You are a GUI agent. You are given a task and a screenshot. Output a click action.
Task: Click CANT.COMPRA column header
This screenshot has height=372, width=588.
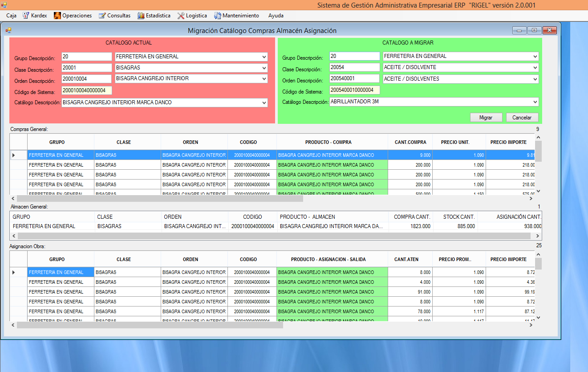(x=410, y=142)
